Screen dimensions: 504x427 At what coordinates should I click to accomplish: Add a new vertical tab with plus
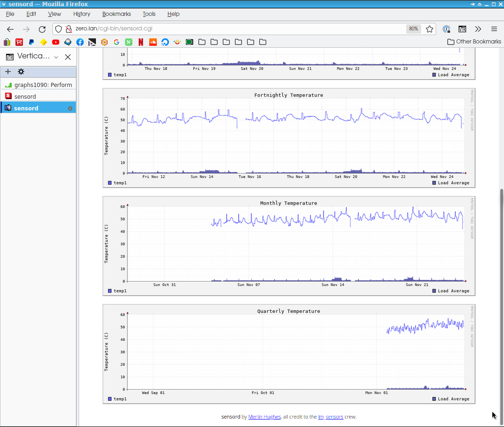click(x=8, y=72)
